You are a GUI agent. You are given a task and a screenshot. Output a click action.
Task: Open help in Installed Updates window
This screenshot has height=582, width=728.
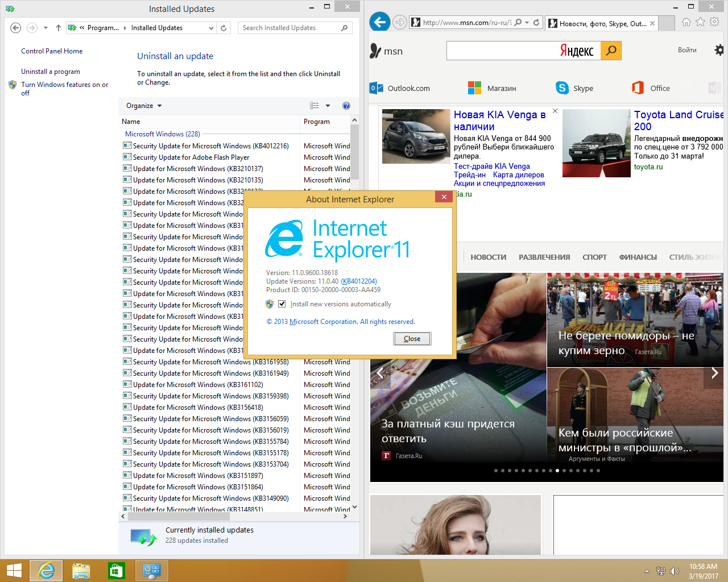coord(346,106)
